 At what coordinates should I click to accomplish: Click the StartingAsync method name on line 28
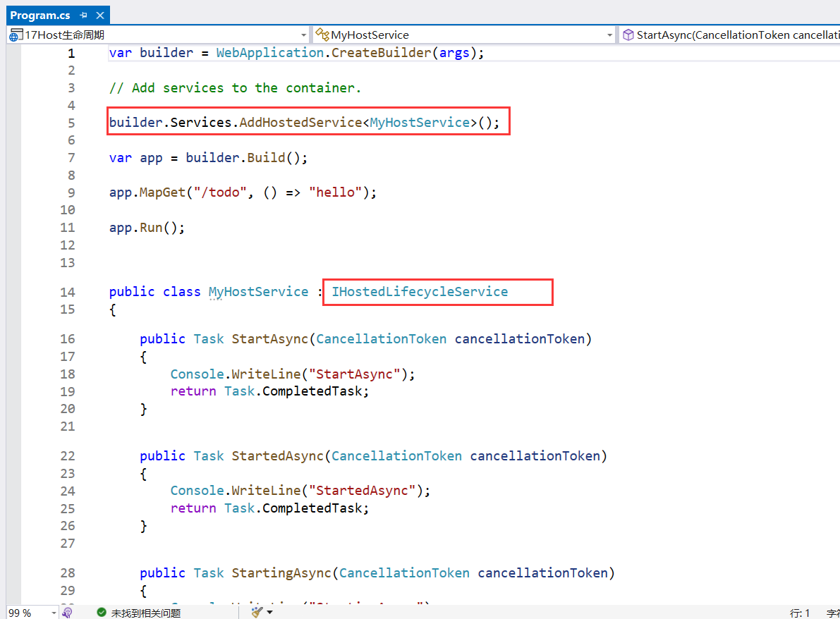(281, 573)
